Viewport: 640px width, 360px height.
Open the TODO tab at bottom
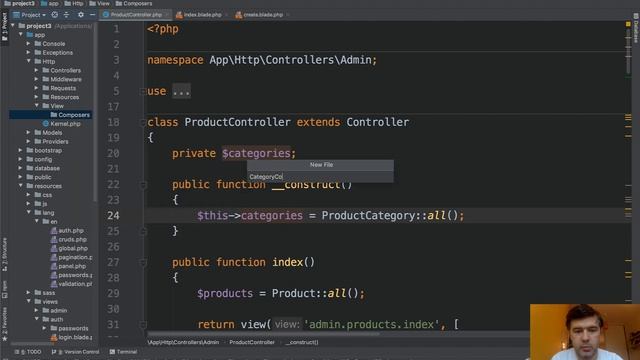[x=28, y=351]
